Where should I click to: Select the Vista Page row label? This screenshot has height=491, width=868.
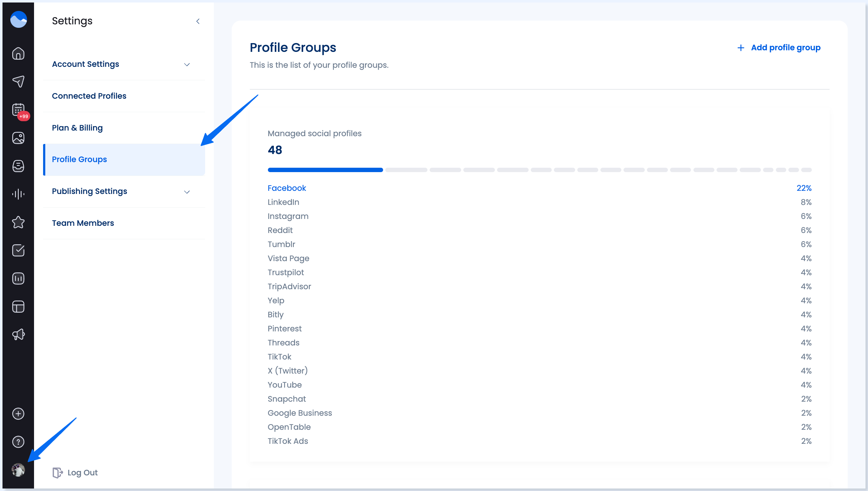click(288, 258)
